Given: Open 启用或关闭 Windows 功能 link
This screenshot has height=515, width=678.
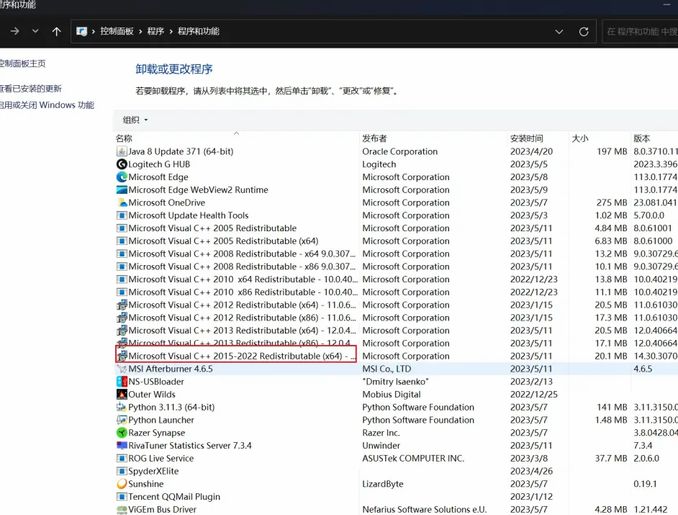Looking at the screenshot, I should (x=47, y=105).
